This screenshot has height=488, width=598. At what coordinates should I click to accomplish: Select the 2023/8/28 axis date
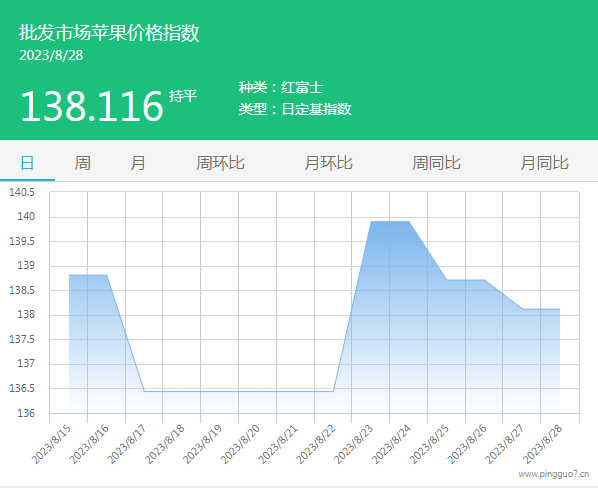click(543, 445)
